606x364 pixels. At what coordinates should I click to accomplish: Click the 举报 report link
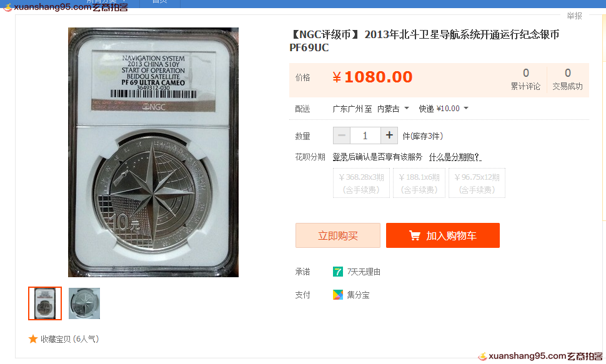pos(574,16)
